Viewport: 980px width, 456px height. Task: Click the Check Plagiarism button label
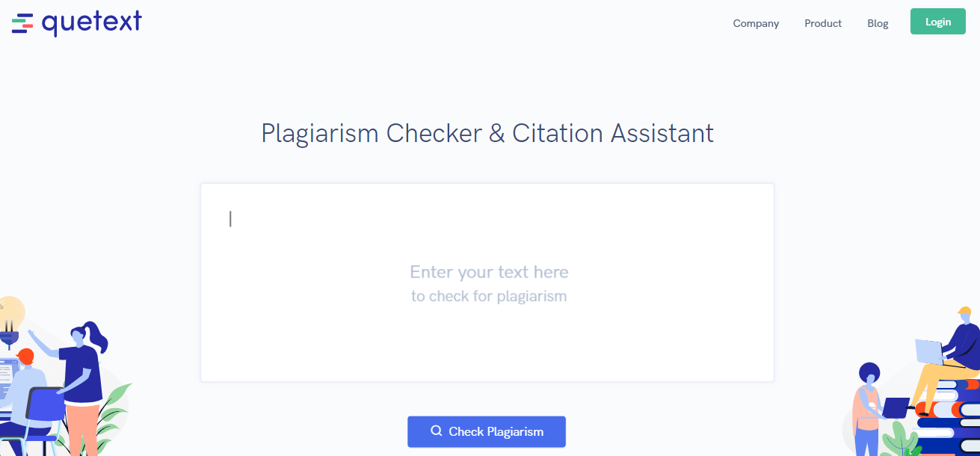[496, 431]
